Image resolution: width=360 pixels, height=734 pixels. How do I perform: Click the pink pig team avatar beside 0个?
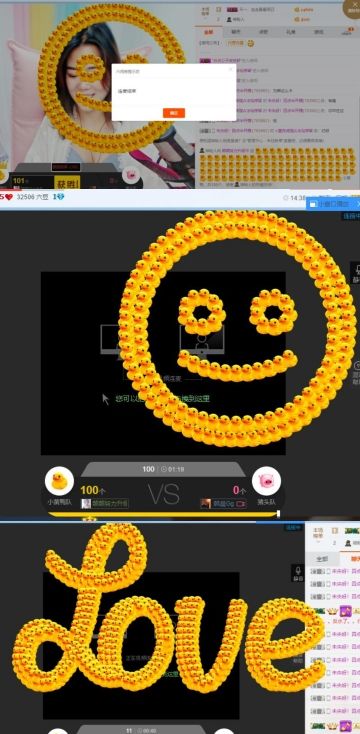click(x=266, y=481)
